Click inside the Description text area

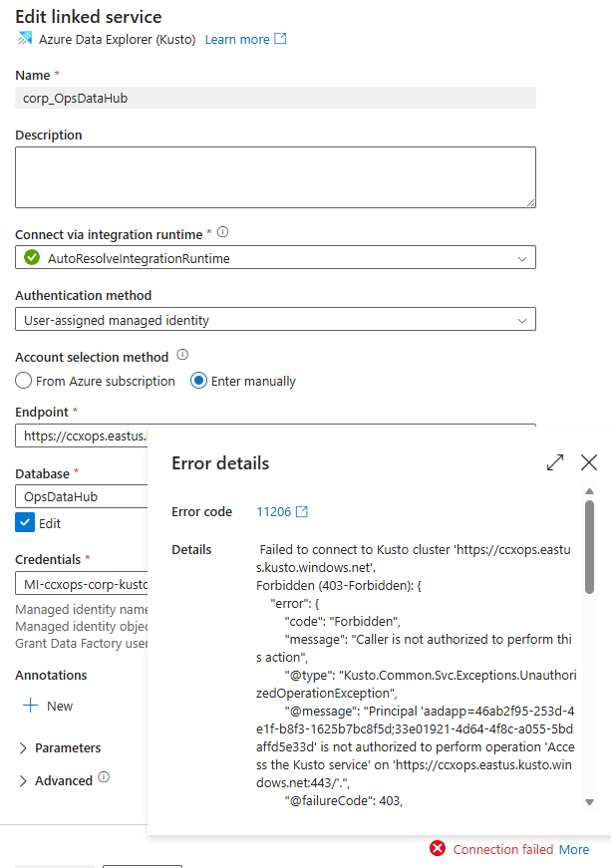(x=275, y=177)
